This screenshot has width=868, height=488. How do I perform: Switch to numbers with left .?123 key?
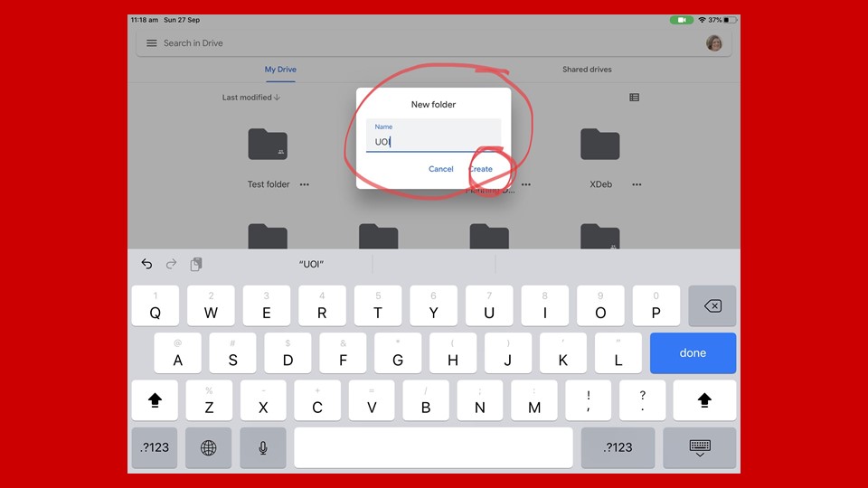tap(155, 447)
